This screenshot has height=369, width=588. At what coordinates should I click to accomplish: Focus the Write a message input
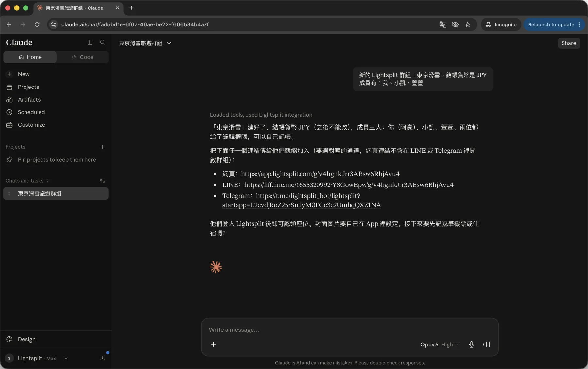click(x=350, y=330)
